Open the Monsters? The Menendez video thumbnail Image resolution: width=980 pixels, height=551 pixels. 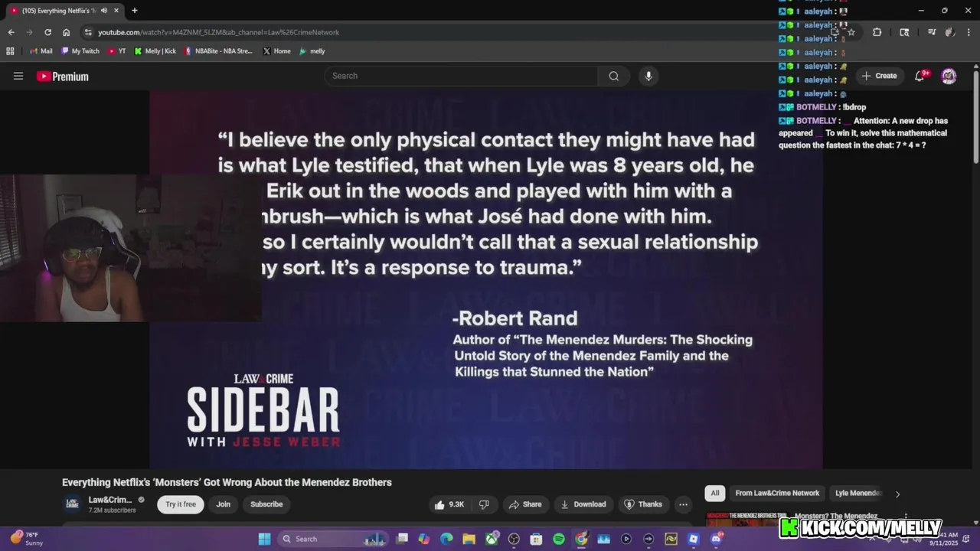point(746,520)
